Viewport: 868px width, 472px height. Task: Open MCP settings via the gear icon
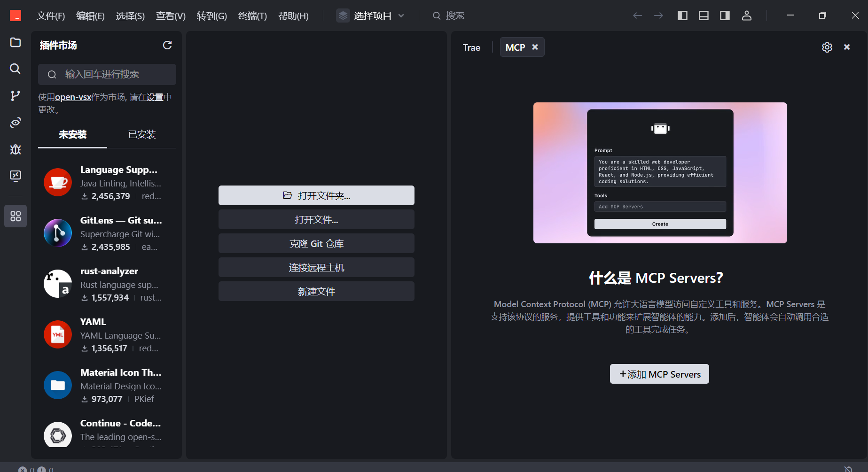tap(827, 47)
